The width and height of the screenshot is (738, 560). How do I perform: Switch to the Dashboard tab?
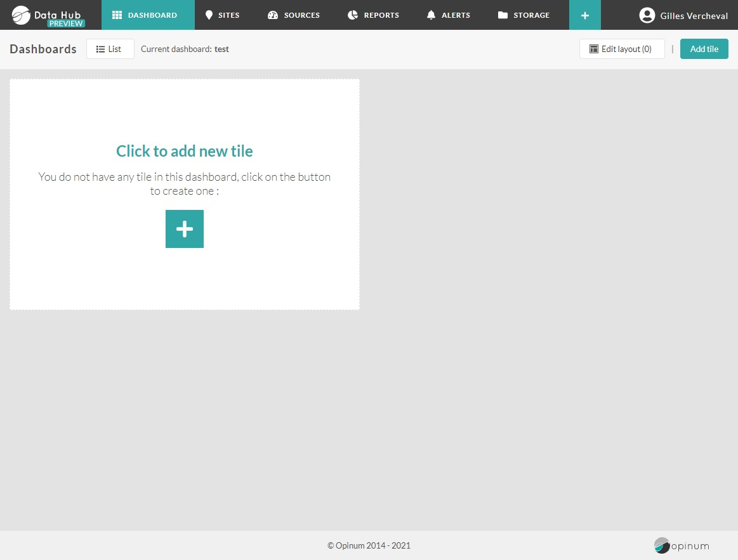tap(148, 15)
